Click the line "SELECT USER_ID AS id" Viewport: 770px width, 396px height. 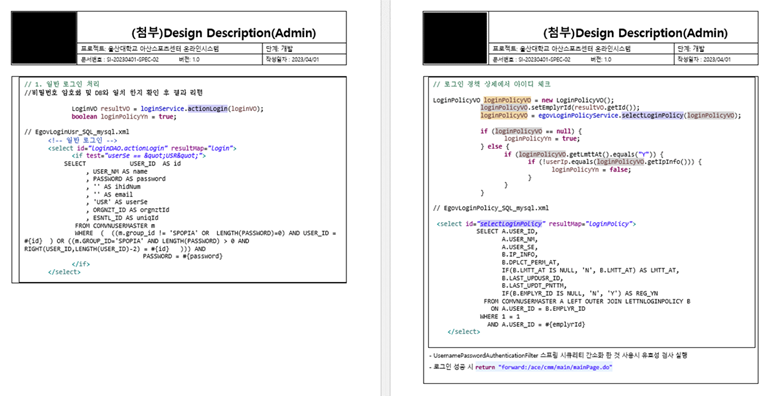(x=122, y=164)
